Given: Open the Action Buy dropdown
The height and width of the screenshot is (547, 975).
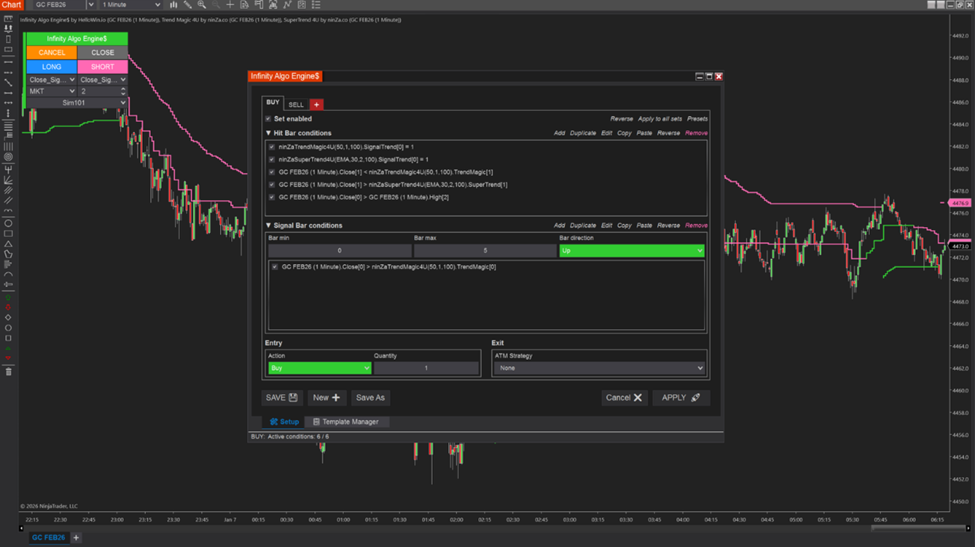Looking at the screenshot, I should click(320, 368).
